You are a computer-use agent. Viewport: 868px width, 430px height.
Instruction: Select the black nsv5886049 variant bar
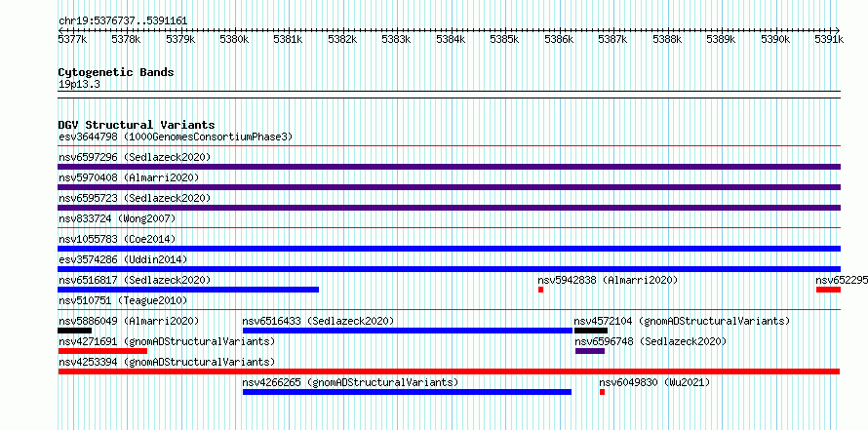pyautogui.click(x=75, y=331)
